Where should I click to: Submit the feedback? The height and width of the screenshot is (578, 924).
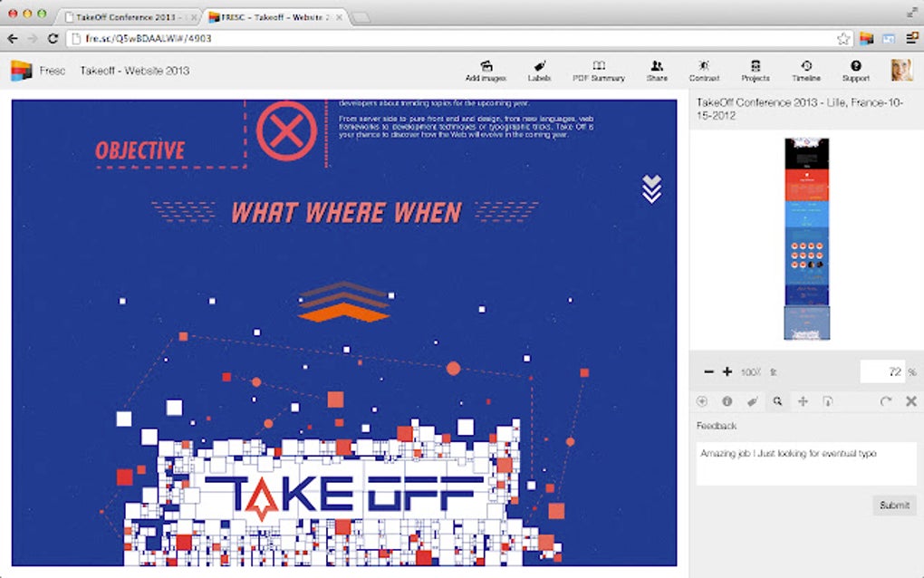(894, 505)
